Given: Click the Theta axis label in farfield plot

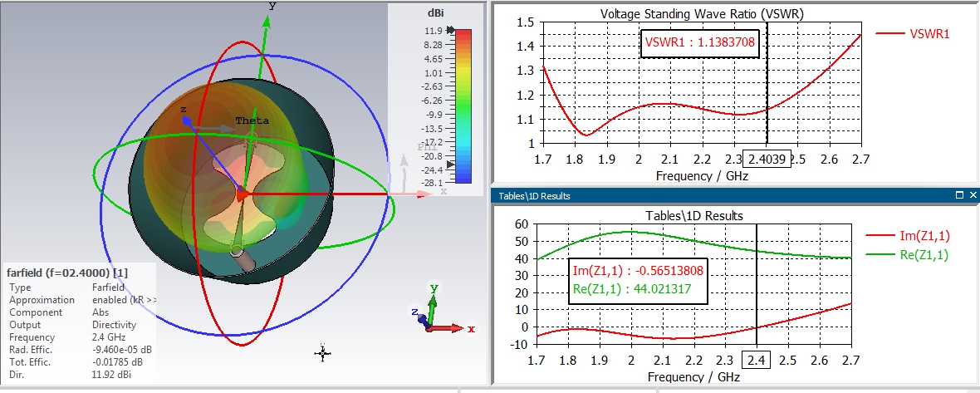Looking at the screenshot, I should click(x=252, y=121).
